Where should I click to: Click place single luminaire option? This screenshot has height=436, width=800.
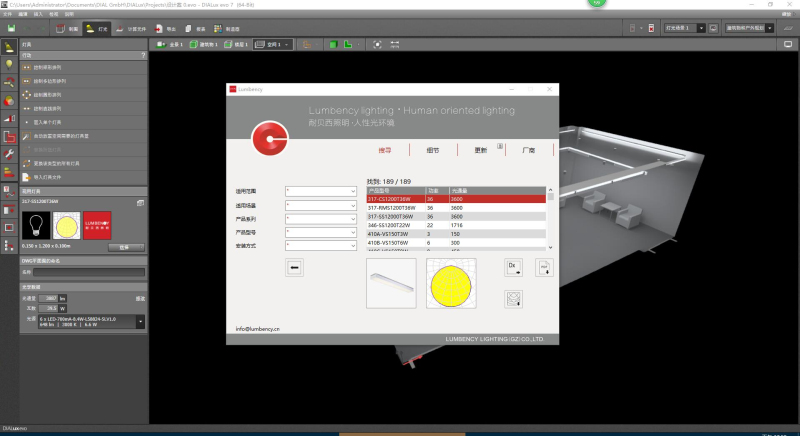coord(84,122)
